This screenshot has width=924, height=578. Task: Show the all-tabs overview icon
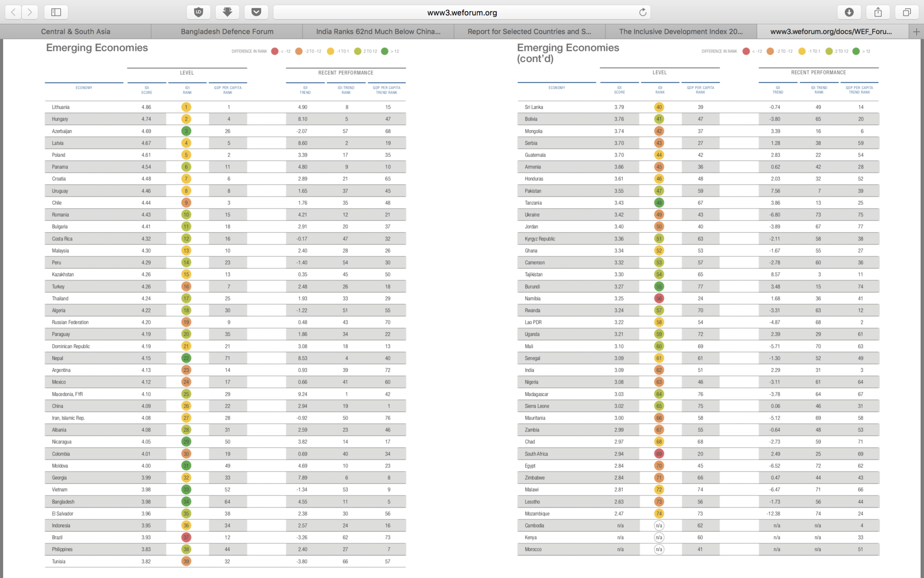coord(907,12)
